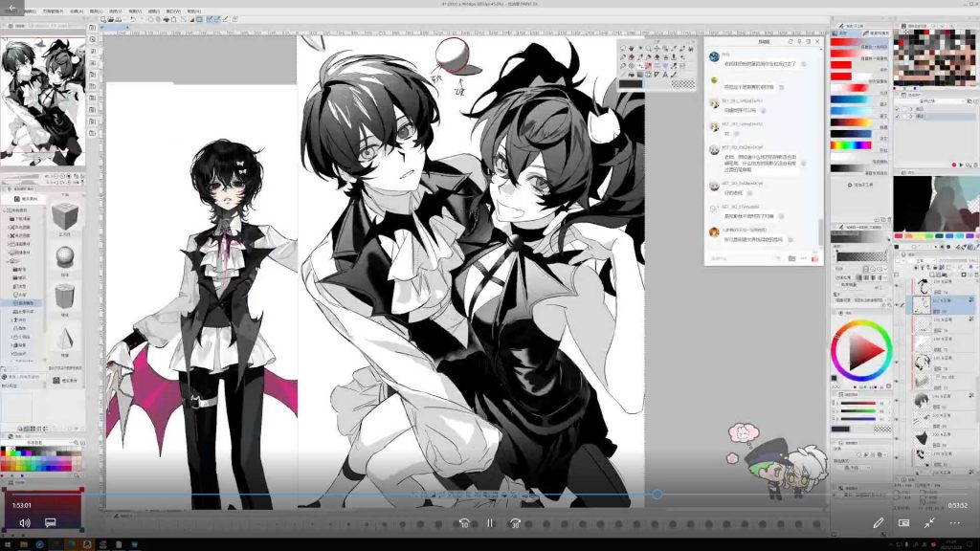Image resolution: width=980 pixels, height=551 pixels.
Task: Open the 窗口(W) menu
Action: (172, 11)
